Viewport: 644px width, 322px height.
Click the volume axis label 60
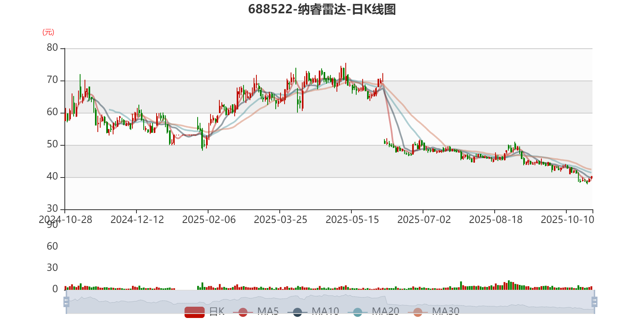[x=52, y=246]
